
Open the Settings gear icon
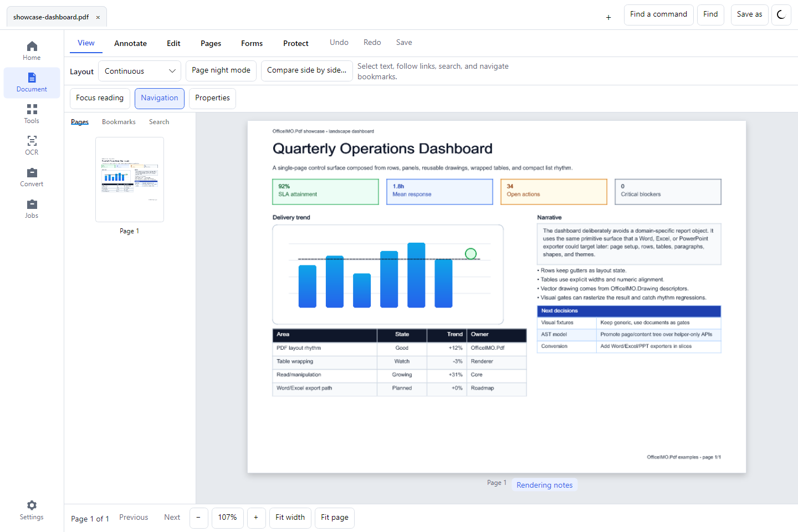[x=32, y=505]
